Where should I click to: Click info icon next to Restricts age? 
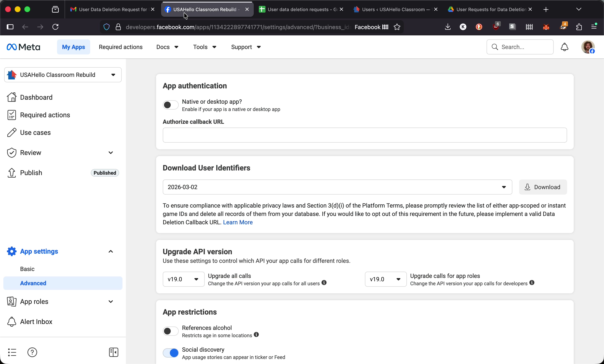point(256,334)
